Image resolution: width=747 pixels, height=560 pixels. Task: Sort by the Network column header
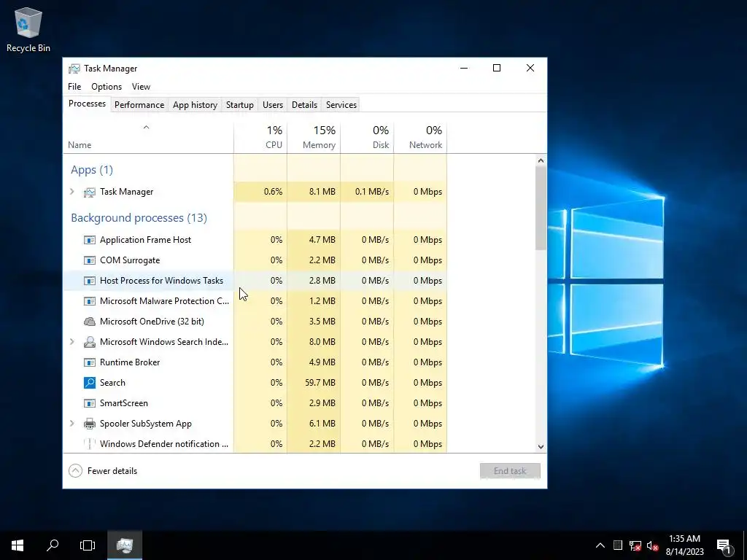click(x=420, y=138)
